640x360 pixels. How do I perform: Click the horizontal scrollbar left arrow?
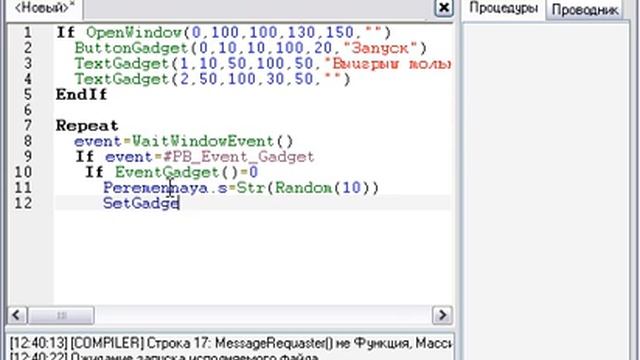(17, 315)
